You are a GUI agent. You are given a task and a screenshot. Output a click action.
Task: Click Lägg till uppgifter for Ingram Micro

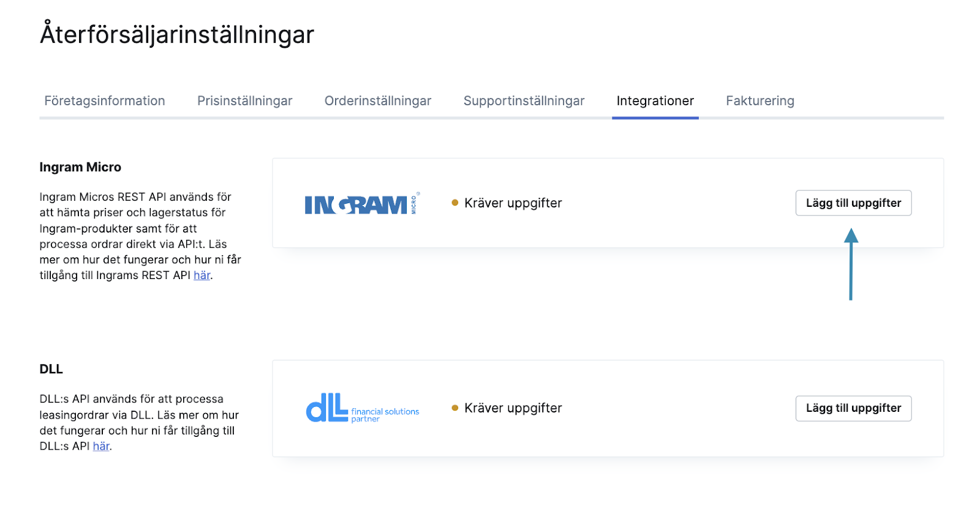pos(853,203)
